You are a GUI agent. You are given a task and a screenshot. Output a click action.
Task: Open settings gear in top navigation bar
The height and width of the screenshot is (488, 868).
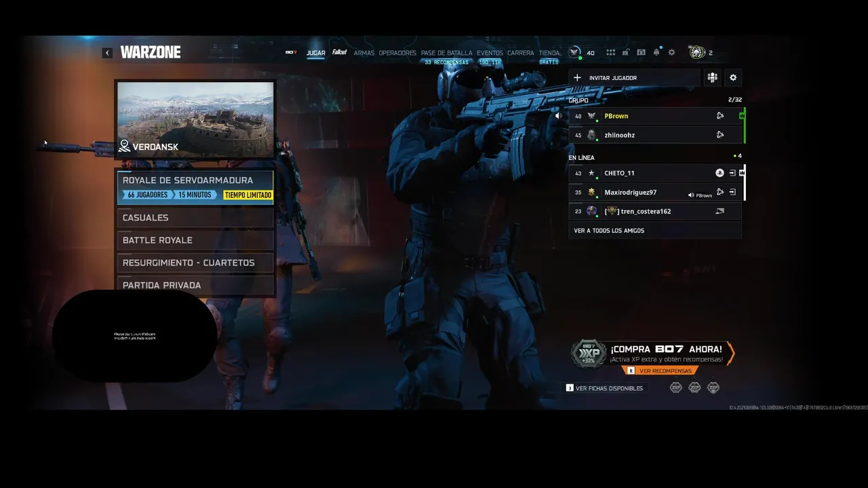(x=672, y=52)
